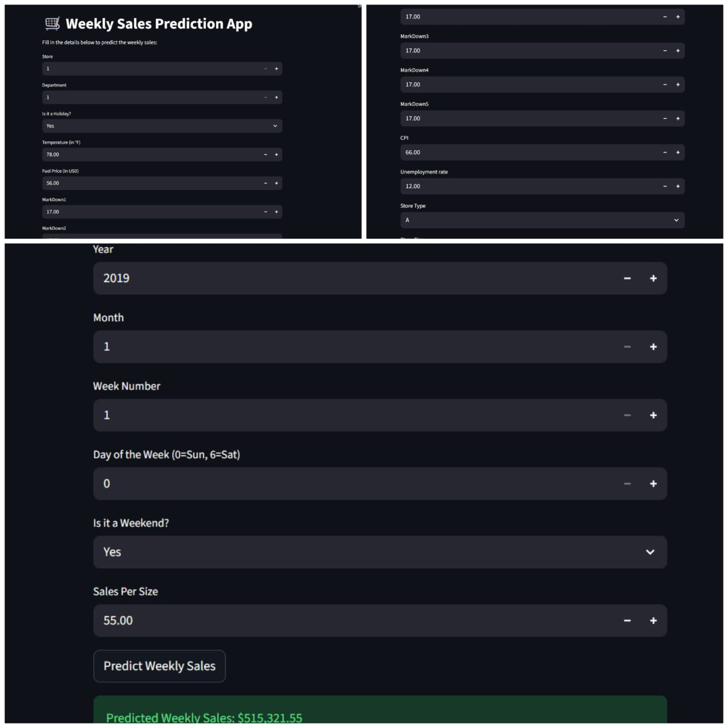The image size is (728, 728).
Task: Click plus stepper for Department
Action: tap(276, 97)
